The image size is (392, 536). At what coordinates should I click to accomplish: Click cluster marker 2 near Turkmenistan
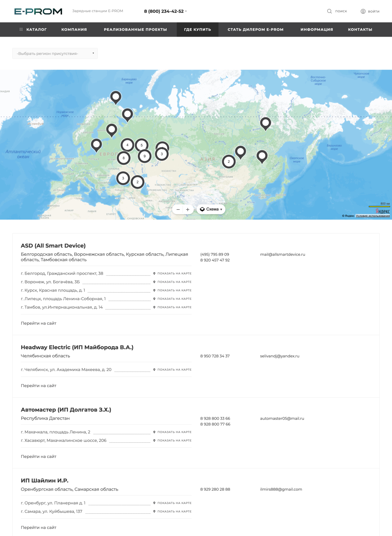[138, 182]
